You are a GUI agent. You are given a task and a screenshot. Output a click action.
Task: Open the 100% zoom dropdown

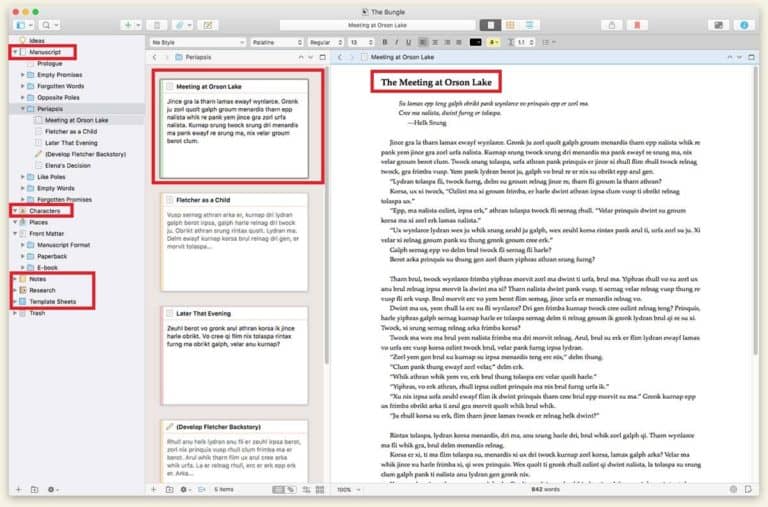[x=349, y=489]
